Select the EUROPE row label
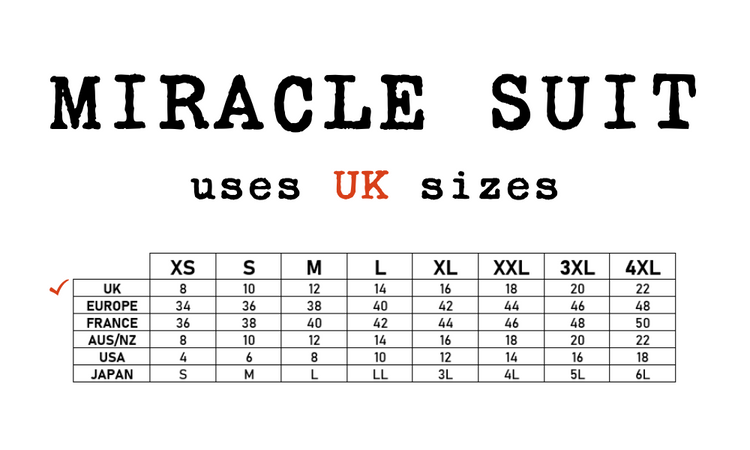The image size is (750, 450). click(x=112, y=305)
